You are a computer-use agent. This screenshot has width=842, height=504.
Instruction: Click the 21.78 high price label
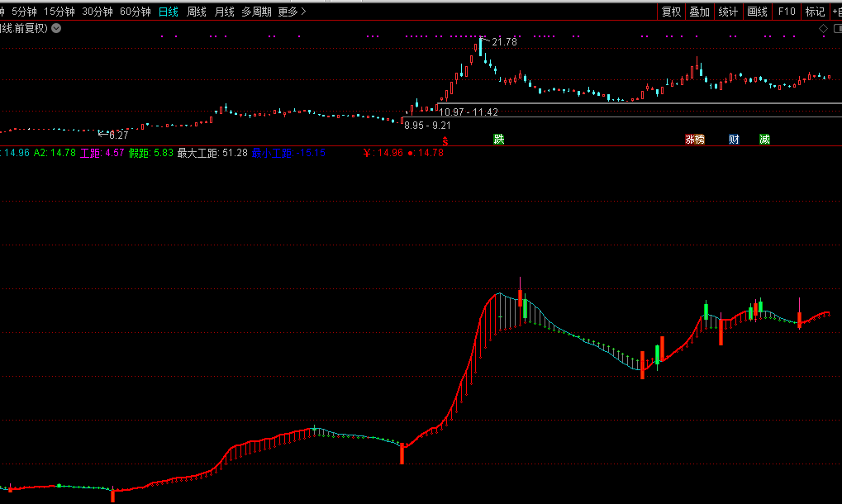point(504,42)
